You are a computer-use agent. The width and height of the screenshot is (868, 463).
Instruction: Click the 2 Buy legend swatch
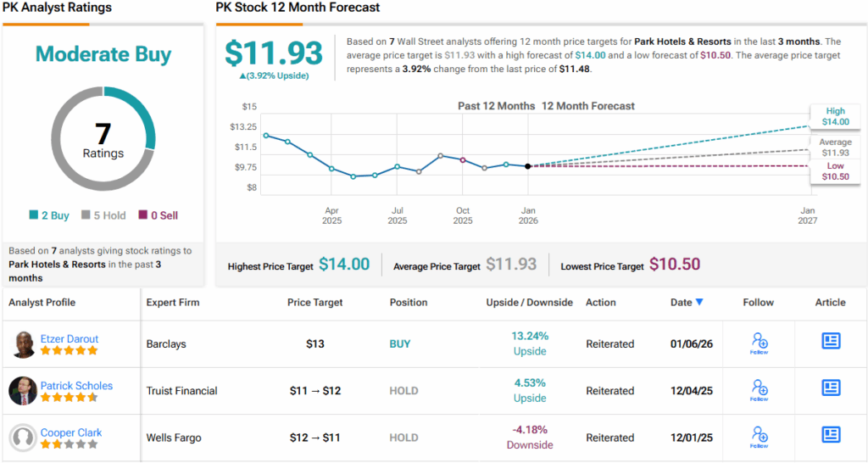click(33, 215)
